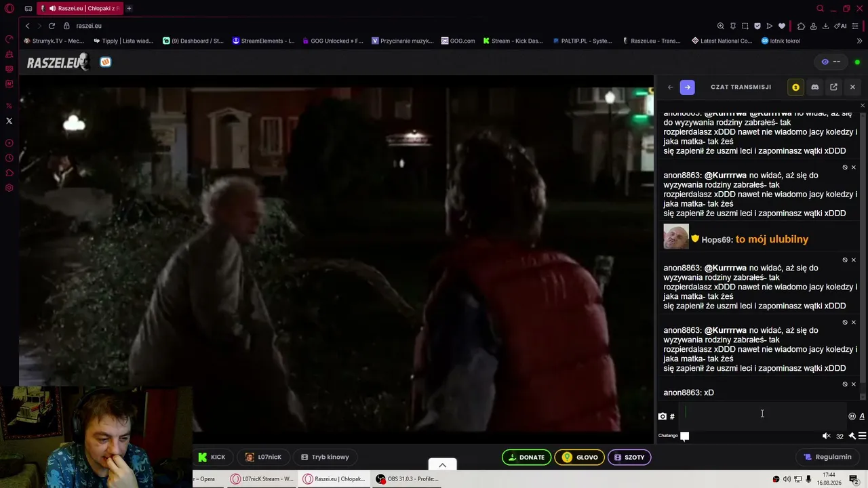Open Latest National Co... bookmark
Screen dimensions: 868x488
722,41
